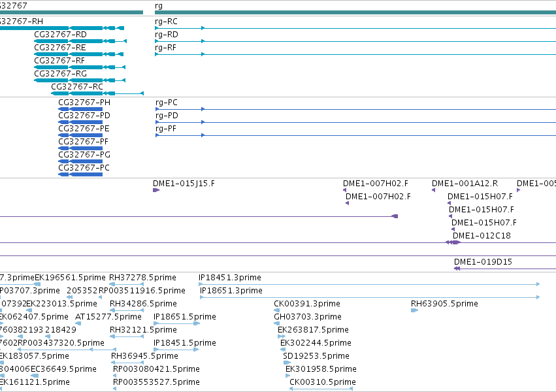This screenshot has height=392, width=556.
Task: Click the RH32121.5prime EST label
Action: 143,330
